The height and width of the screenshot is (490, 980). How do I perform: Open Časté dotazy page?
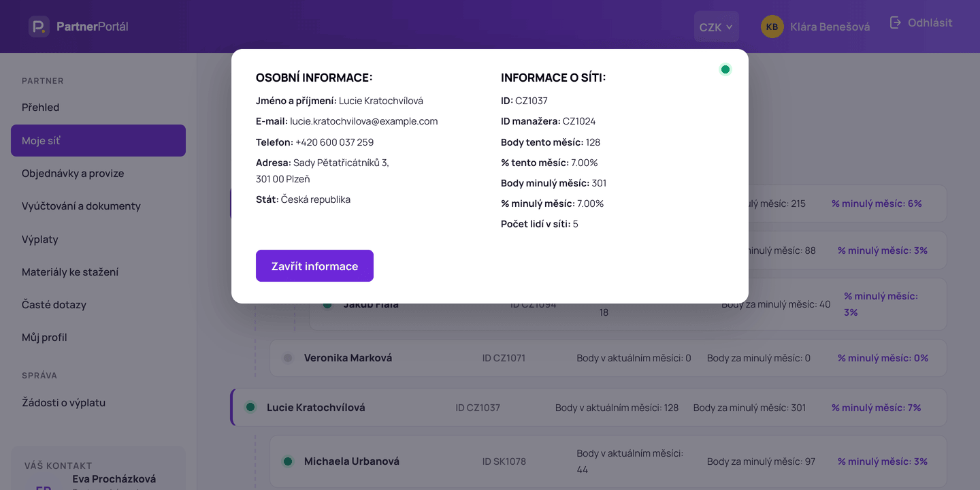coord(98,304)
